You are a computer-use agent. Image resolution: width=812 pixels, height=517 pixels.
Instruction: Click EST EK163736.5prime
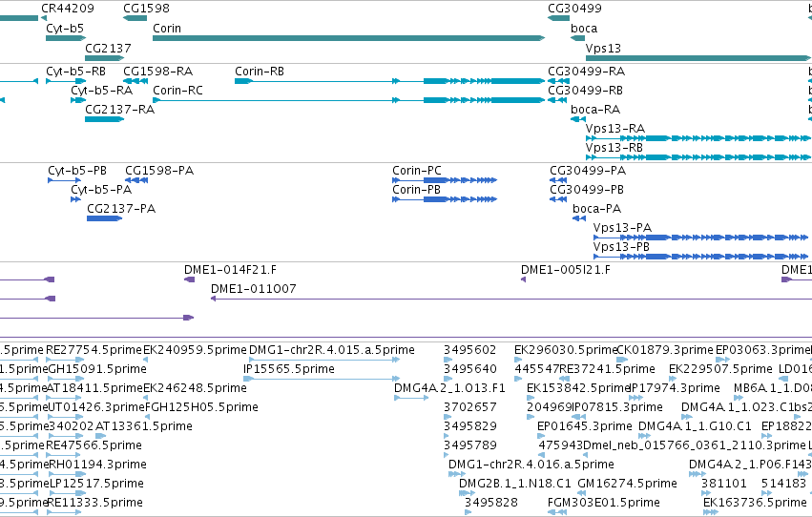711,512
